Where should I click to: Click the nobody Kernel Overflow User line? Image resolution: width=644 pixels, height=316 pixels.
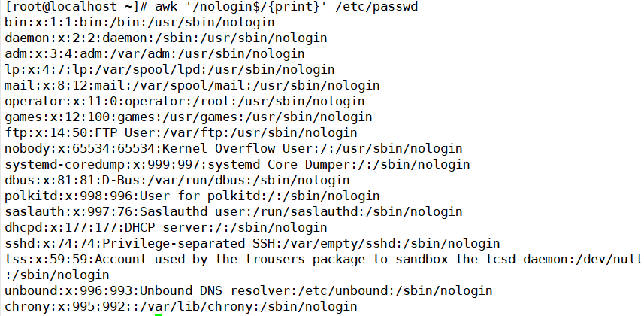[x=234, y=148]
